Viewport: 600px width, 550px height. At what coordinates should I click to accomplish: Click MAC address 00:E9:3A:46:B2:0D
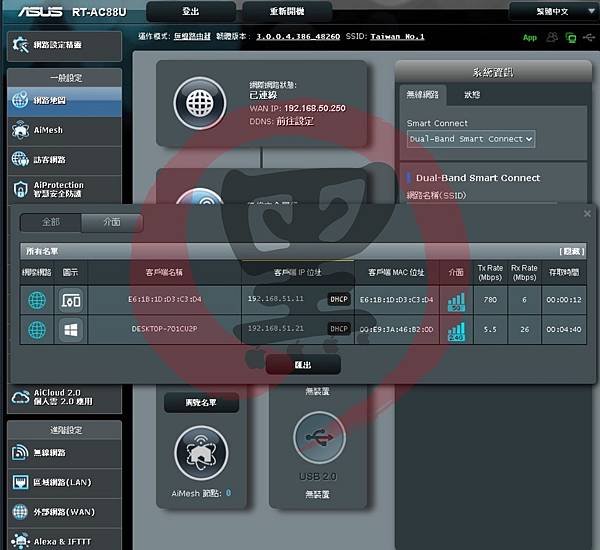[x=396, y=329]
